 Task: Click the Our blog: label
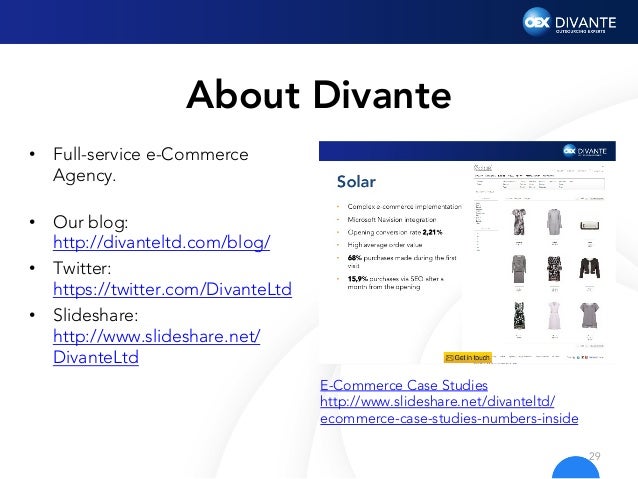90,222
